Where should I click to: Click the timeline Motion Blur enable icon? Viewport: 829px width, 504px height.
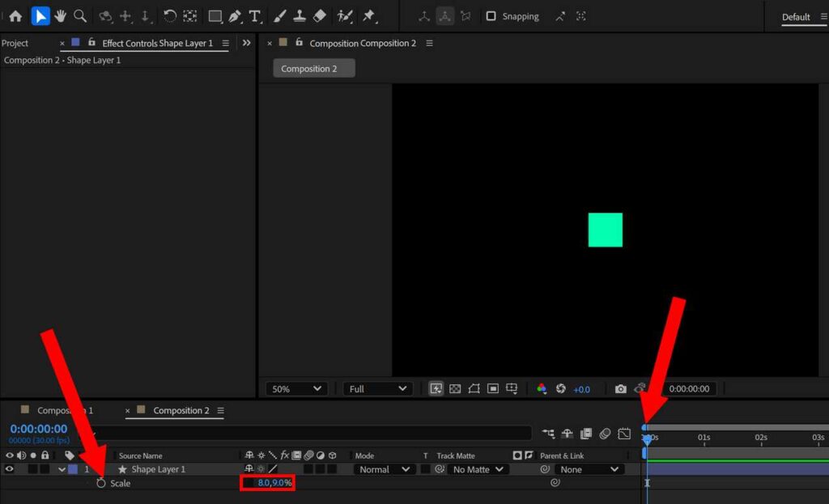605,434
